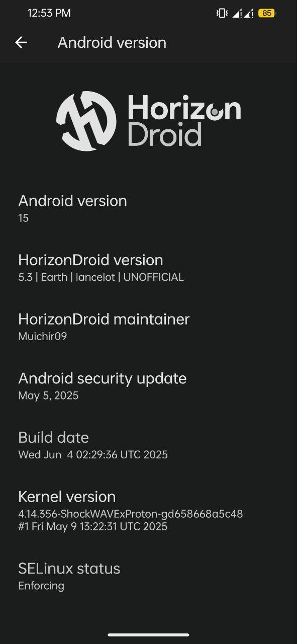
Task: Click the battery indicator showing 85
Action: (267, 14)
